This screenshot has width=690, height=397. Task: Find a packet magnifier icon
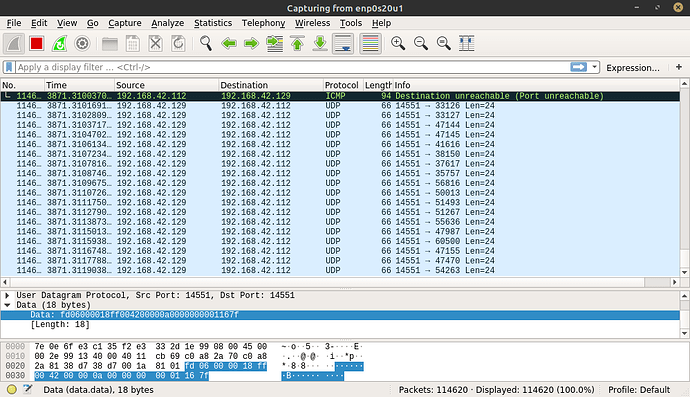point(206,44)
